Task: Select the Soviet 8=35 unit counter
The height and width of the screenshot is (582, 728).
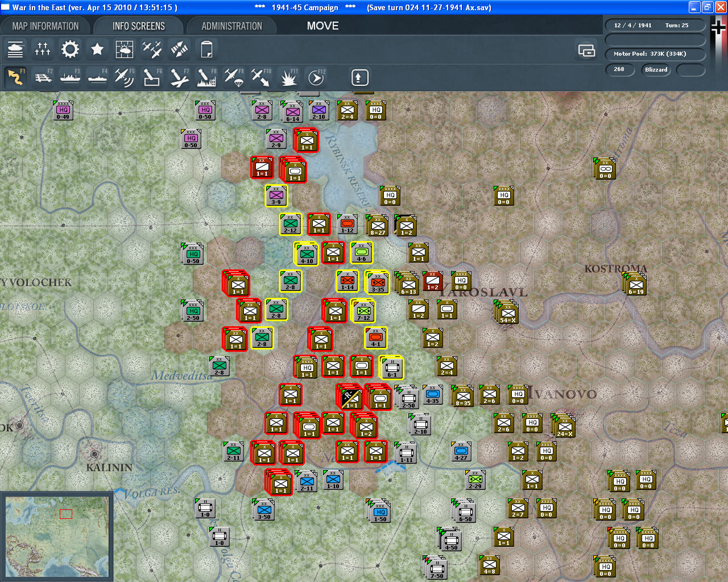Action: click(x=463, y=396)
